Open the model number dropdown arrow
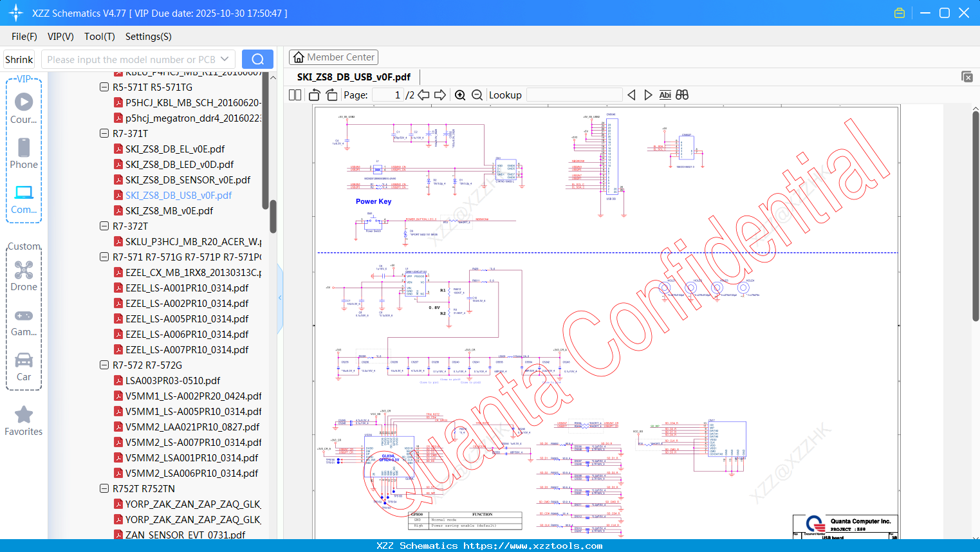 click(x=225, y=59)
